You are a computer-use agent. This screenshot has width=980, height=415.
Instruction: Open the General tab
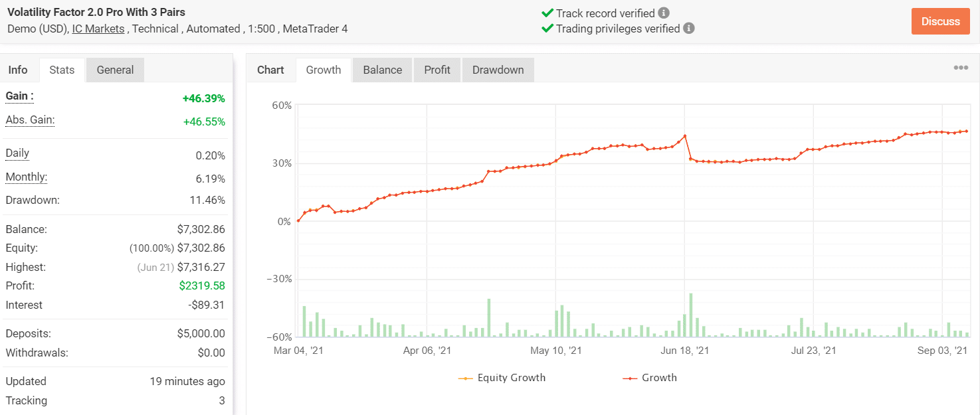[115, 70]
